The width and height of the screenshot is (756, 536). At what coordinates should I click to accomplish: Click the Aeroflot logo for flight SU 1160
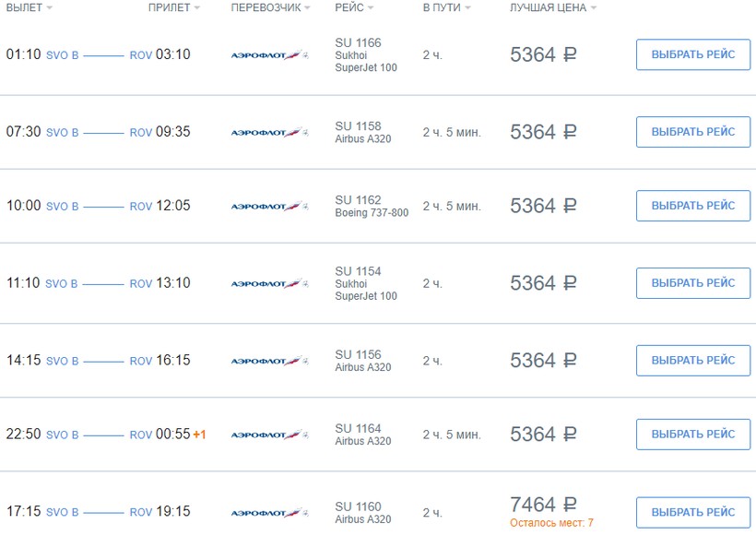269,512
